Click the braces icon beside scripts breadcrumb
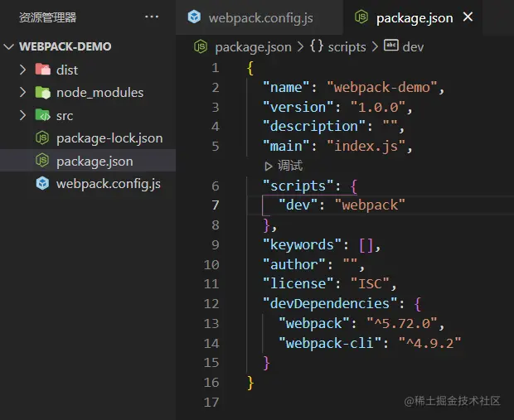Viewport: 514px width, 420px height. (317, 46)
